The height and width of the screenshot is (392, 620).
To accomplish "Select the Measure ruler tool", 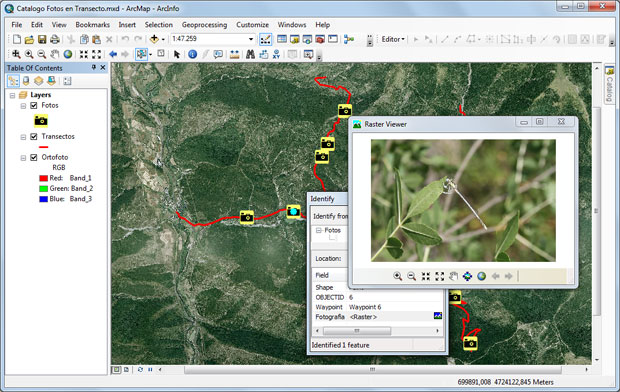I will click(234, 54).
